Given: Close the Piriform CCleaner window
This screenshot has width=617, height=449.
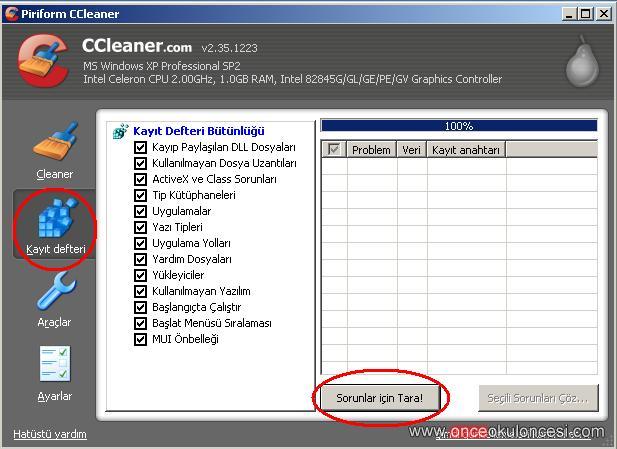Looking at the screenshot, I should click(604, 14).
